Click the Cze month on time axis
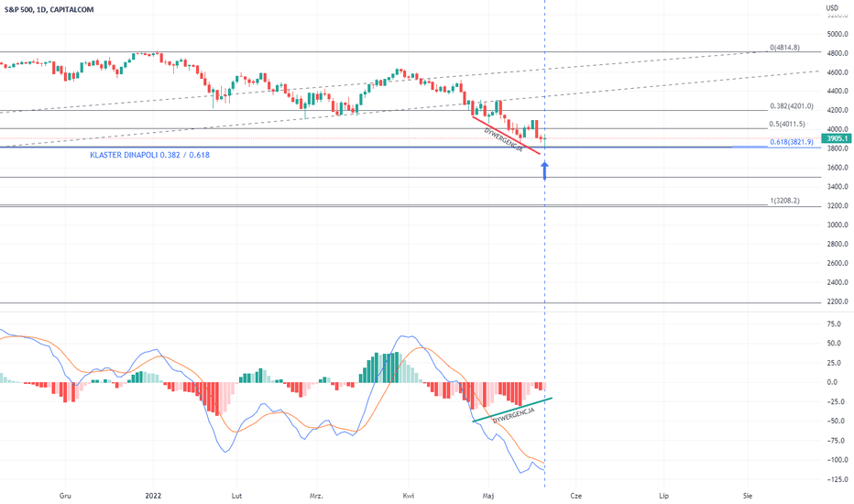 point(576,496)
